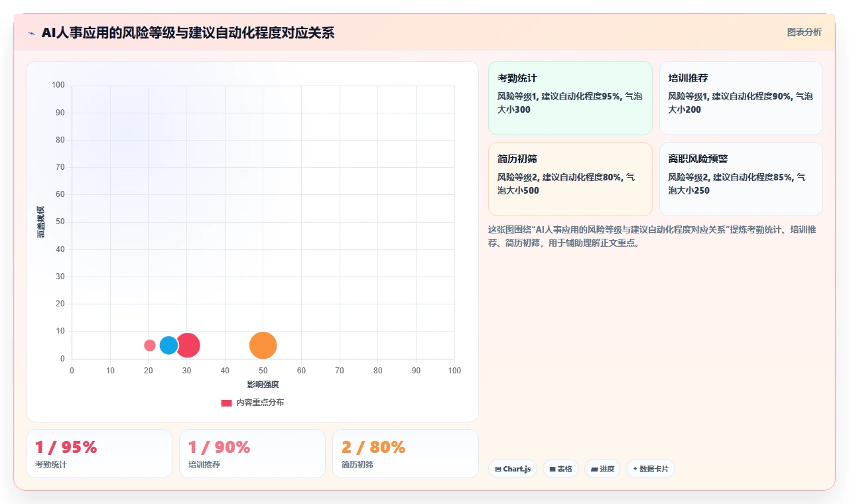Click the vertical axis title of the chart
This screenshot has height=504, width=849.
(x=41, y=222)
